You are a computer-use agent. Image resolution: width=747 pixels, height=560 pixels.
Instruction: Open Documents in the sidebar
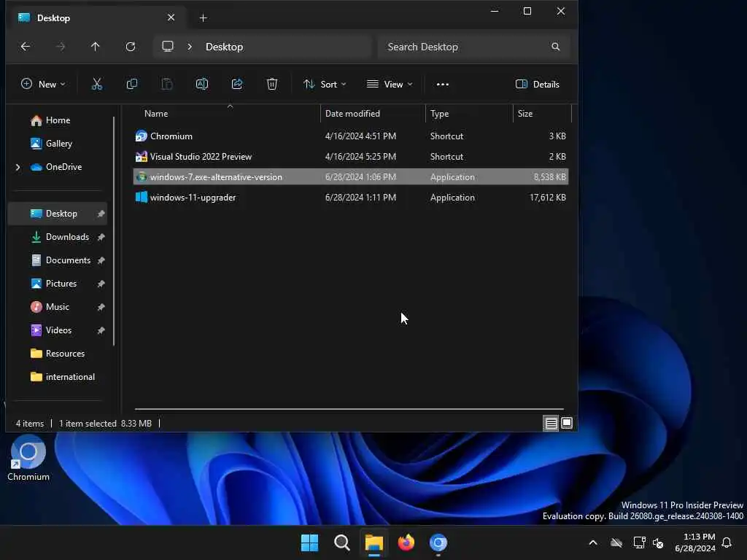61,260
